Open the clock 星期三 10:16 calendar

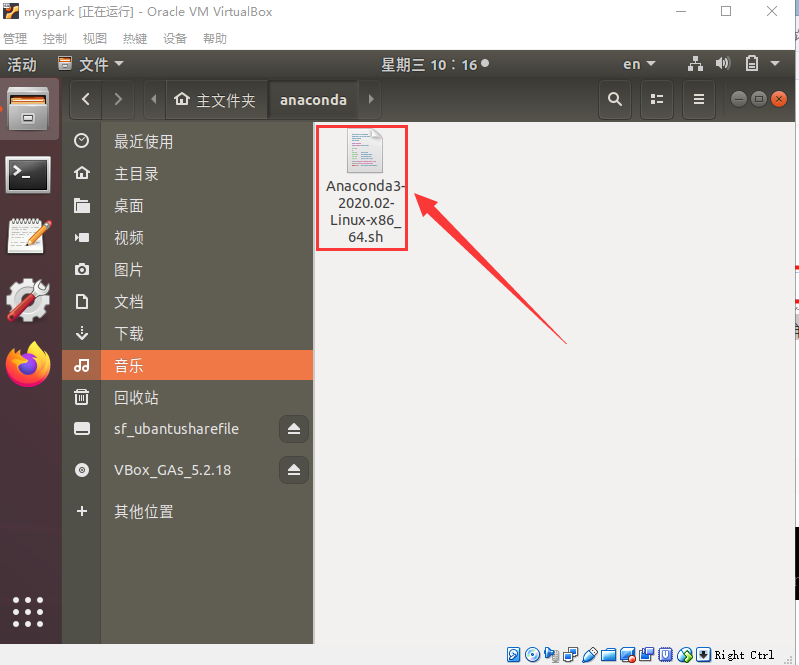coord(435,65)
